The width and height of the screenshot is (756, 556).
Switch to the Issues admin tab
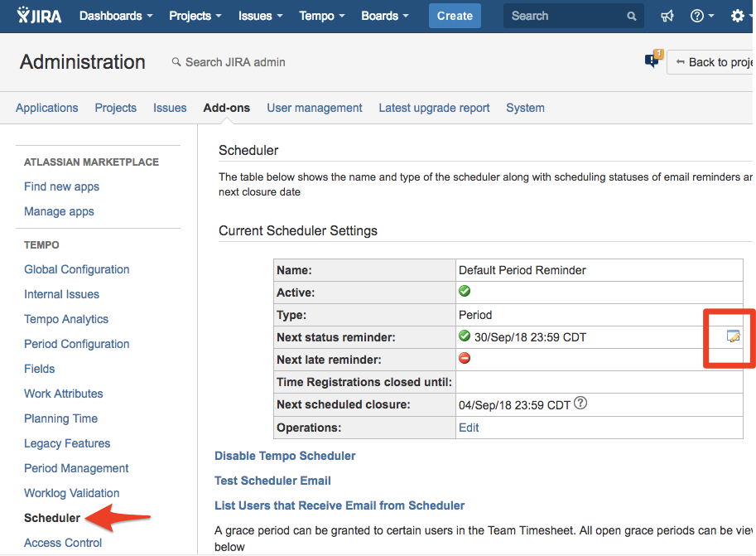click(170, 108)
